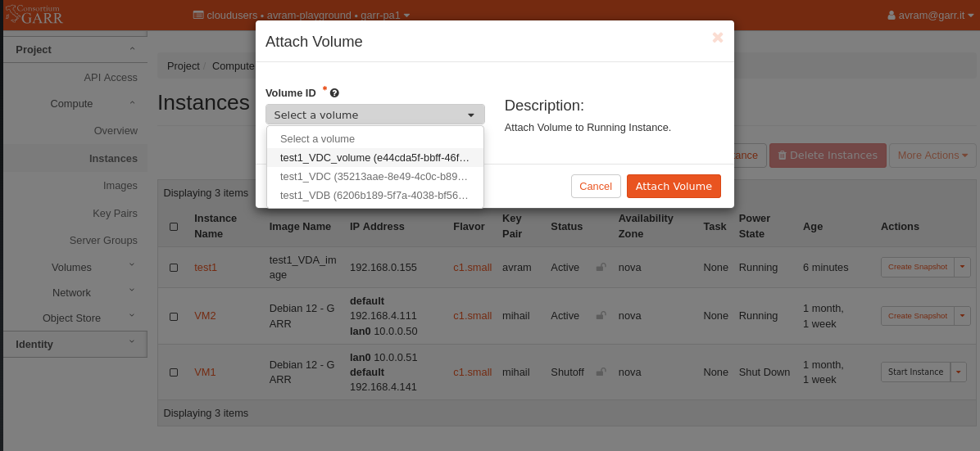Open the Start Instance dropdown arrow for VM1

[x=959, y=372]
